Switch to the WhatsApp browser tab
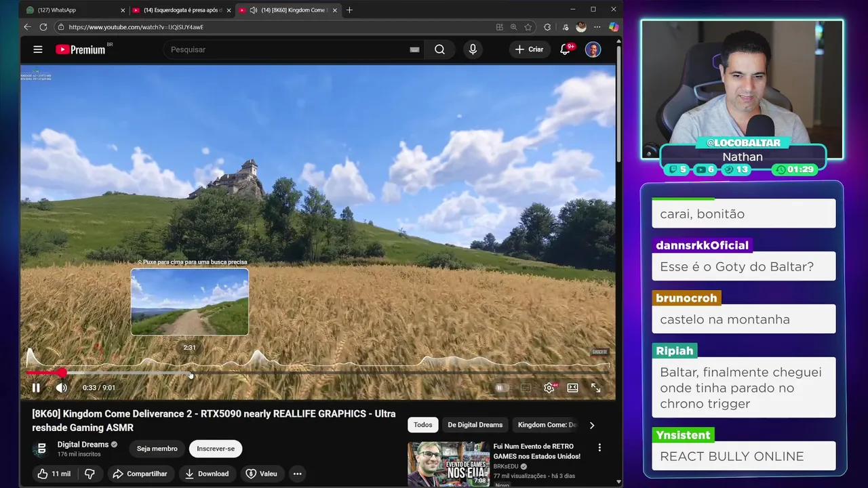 (75, 10)
